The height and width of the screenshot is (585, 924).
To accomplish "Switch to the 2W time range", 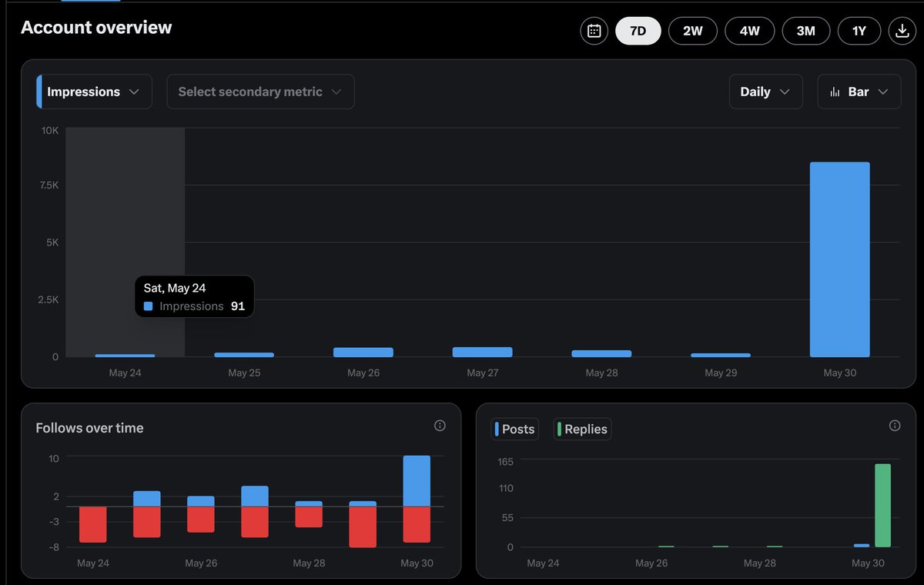I will pos(693,32).
